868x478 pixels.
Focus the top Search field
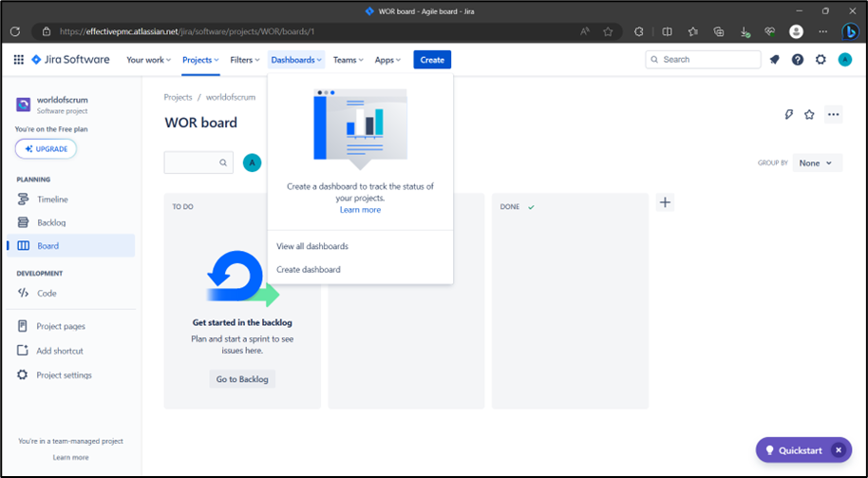pos(703,60)
